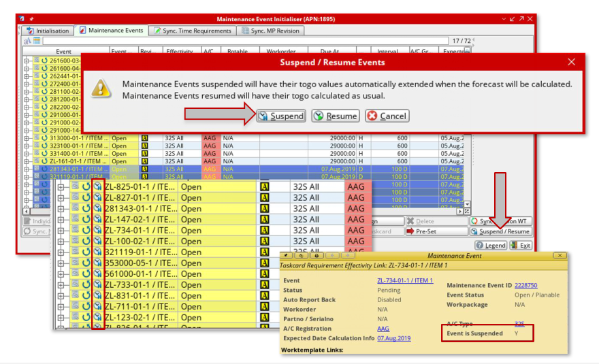Click the recurring-cycle icon in 353000-05-1 row
The width and height of the screenshot is (599, 364).
pos(86,263)
